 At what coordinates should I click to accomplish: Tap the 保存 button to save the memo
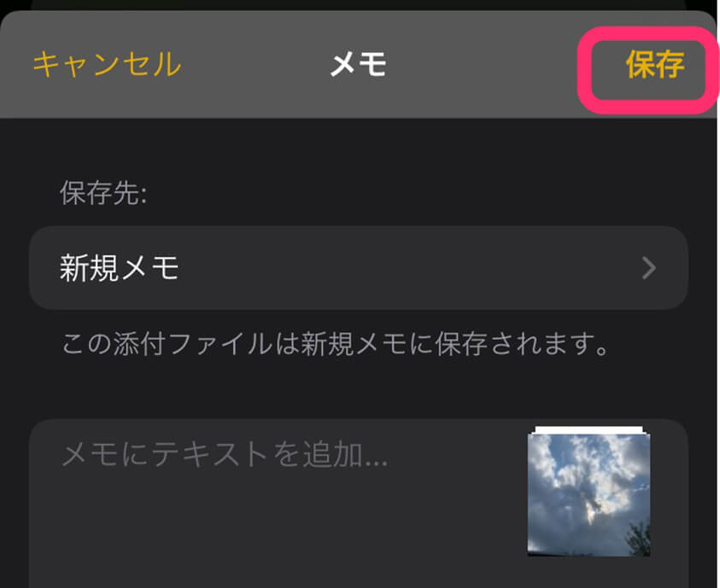655,65
